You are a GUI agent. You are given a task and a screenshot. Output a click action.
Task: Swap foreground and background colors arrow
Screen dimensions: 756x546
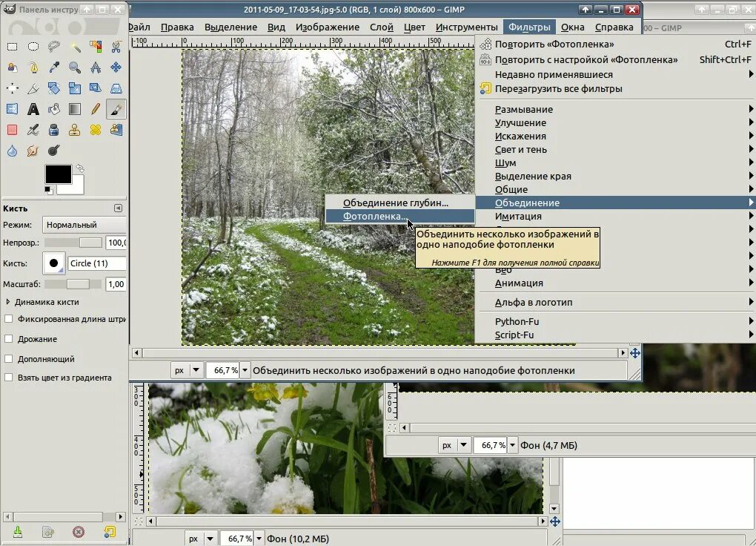coord(80,168)
